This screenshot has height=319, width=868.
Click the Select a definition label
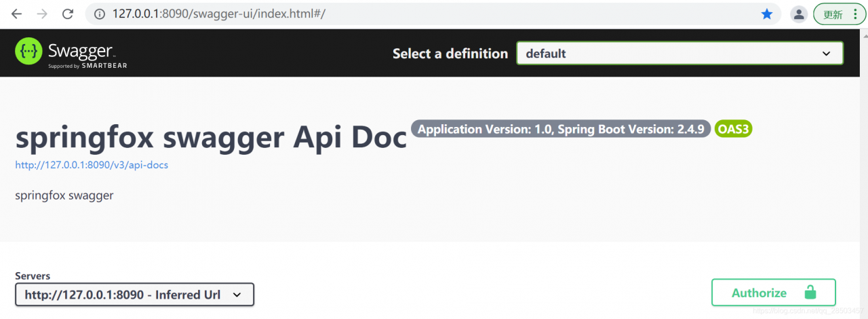point(450,54)
